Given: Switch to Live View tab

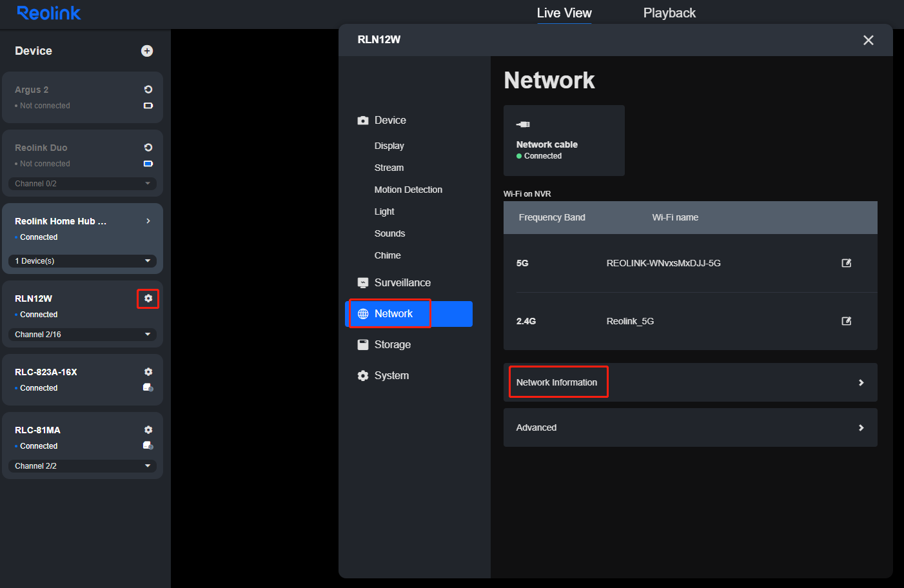Looking at the screenshot, I should (x=564, y=13).
